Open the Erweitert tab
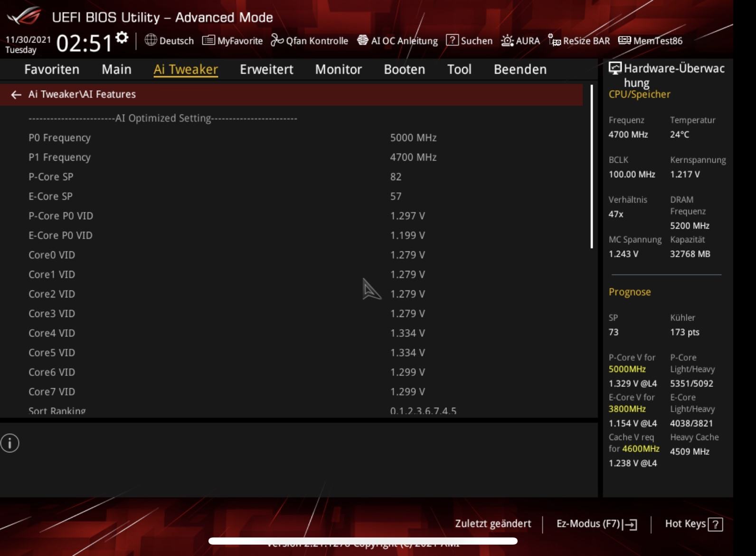 [x=266, y=69]
